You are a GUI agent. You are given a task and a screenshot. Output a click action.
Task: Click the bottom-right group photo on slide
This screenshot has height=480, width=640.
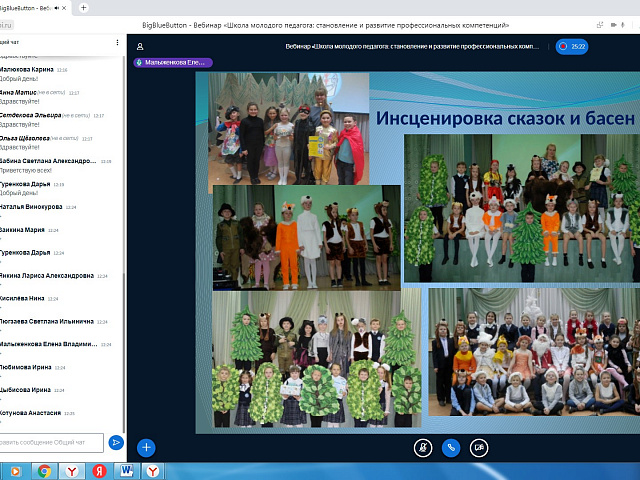[x=534, y=352]
